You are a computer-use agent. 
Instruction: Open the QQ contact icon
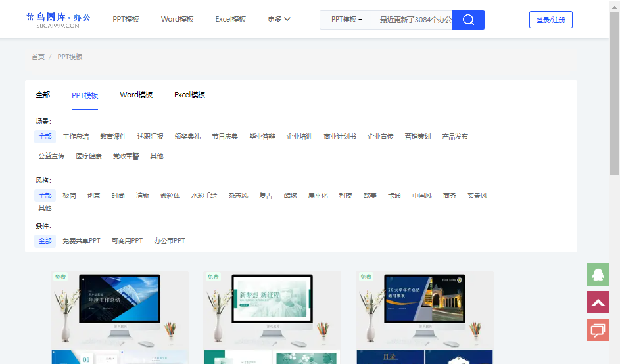tap(598, 275)
